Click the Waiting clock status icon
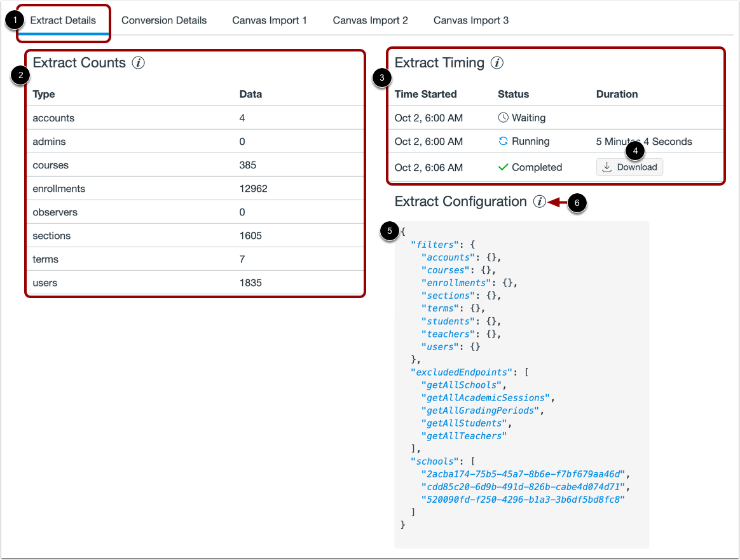Viewport: 740px width, 560px height. click(x=503, y=118)
